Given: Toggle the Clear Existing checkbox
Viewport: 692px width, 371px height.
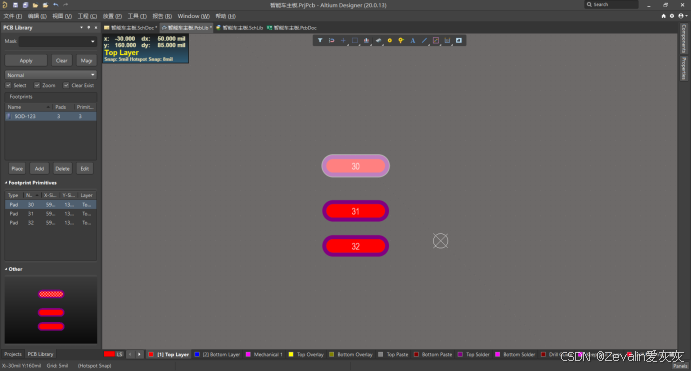Looking at the screenshot, I should coord(66,85).
